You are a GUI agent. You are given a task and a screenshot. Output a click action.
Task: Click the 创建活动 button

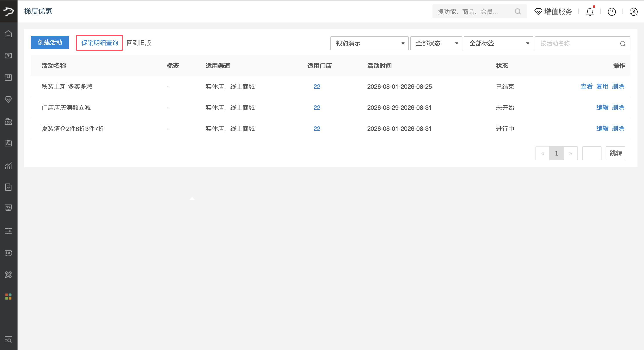point(50,42)
